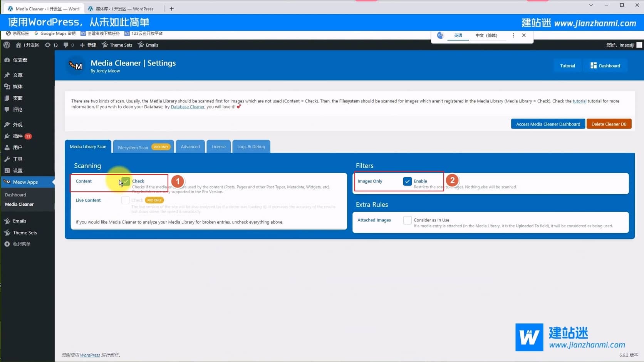644x362 pixels.
Task: Enable Attached Images Consider as In Use
Action: click(x=407, y=220)
